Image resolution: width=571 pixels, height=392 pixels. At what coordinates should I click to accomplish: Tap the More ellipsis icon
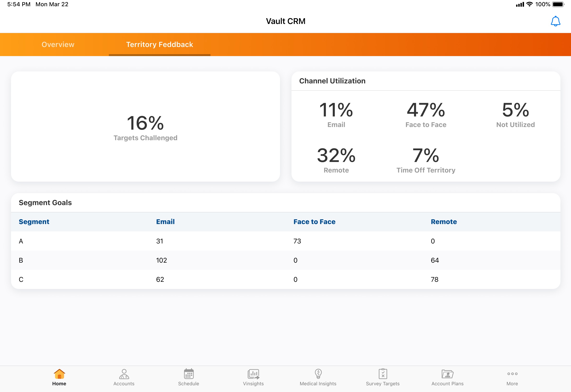[512, 374]
